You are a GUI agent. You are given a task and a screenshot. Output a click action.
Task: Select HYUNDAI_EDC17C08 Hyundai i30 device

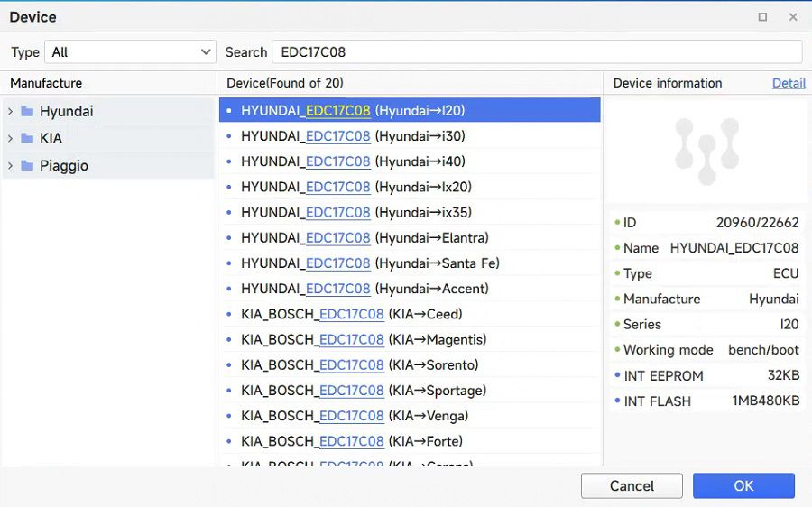coord(353,136)
